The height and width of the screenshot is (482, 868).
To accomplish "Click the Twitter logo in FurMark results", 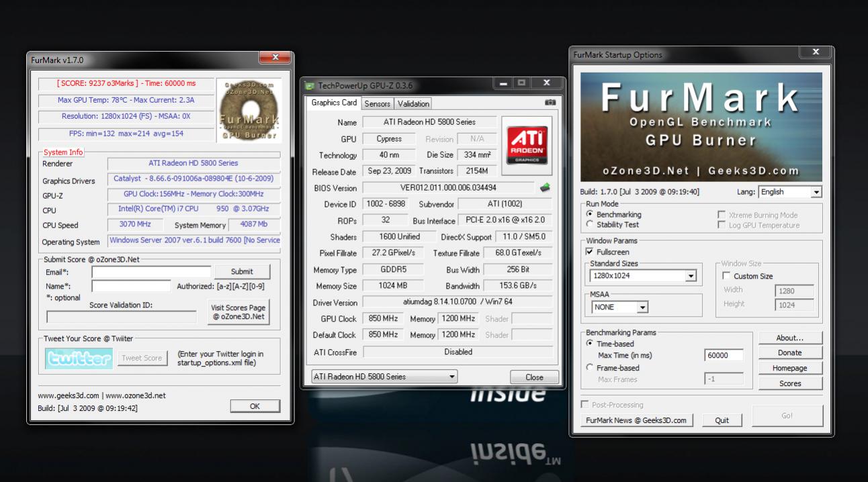I will tap(79, 358).
